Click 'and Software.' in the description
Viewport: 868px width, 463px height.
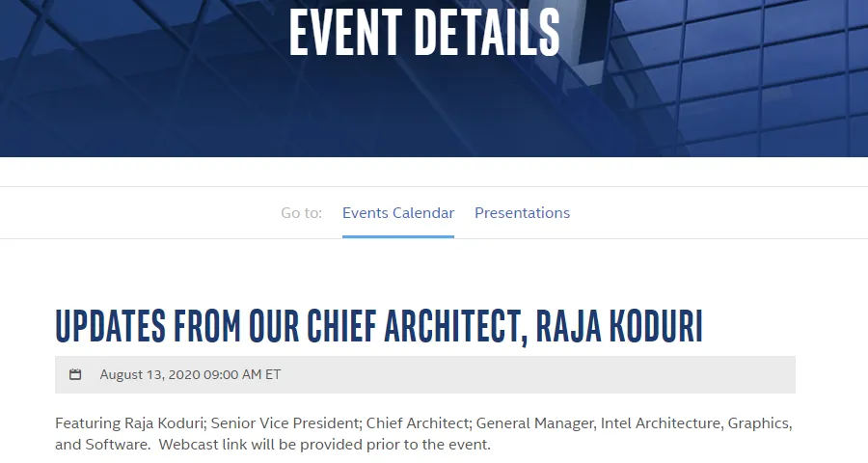(103, 445)
